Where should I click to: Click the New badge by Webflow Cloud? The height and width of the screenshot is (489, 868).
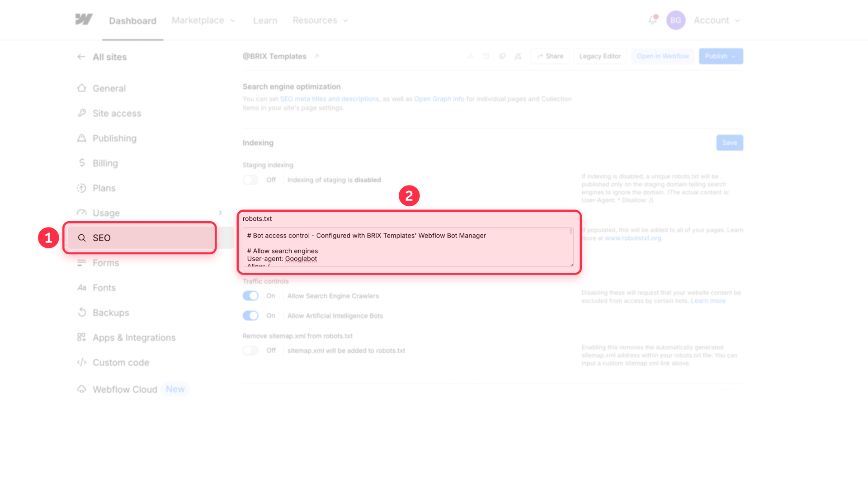[x=175, y=389]
